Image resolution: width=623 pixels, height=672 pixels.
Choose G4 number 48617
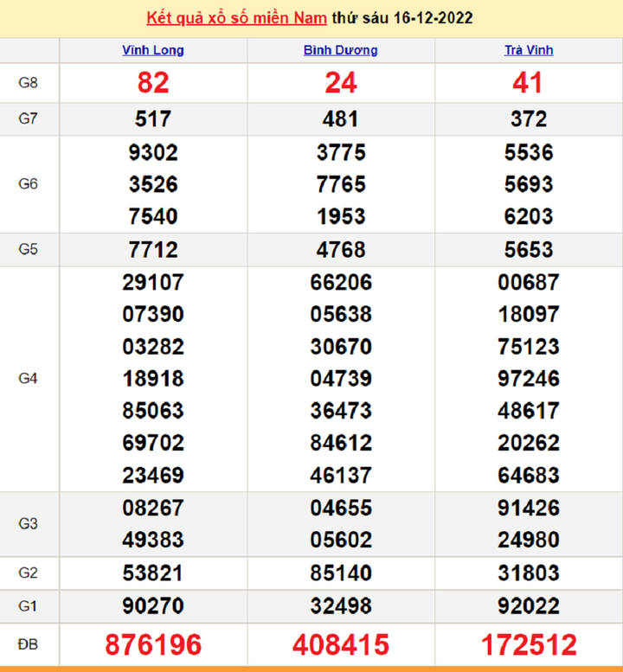tap(529, 411)
